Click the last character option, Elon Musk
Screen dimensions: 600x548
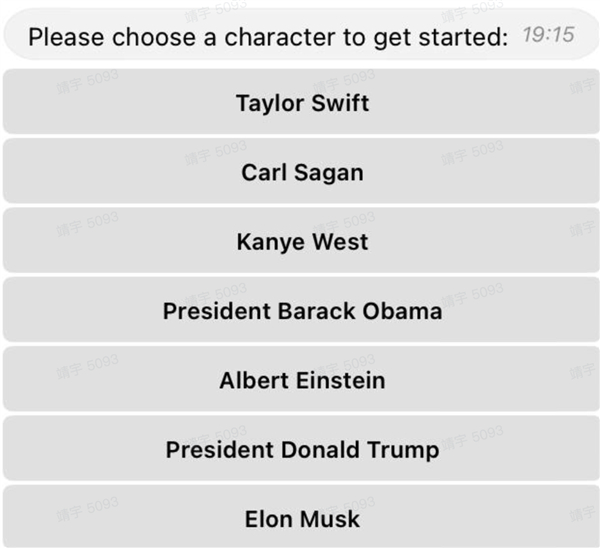pyautogui.click(x=302, y=519)
